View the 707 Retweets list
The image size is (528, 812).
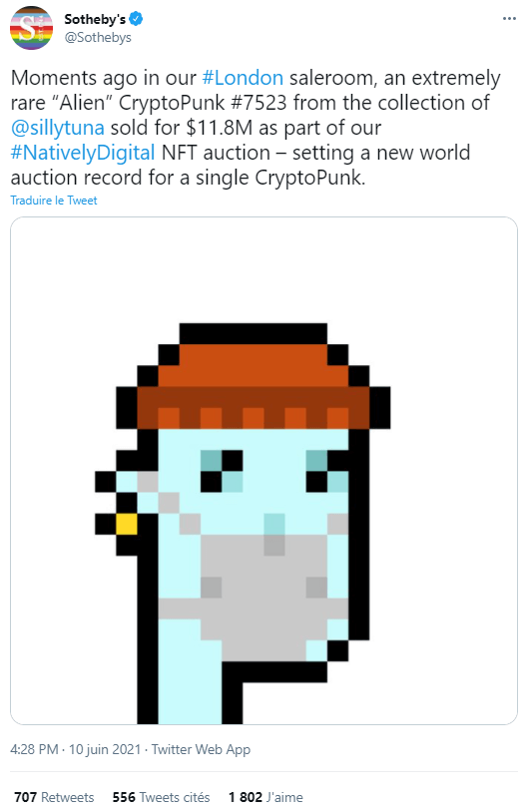point(54,797)
